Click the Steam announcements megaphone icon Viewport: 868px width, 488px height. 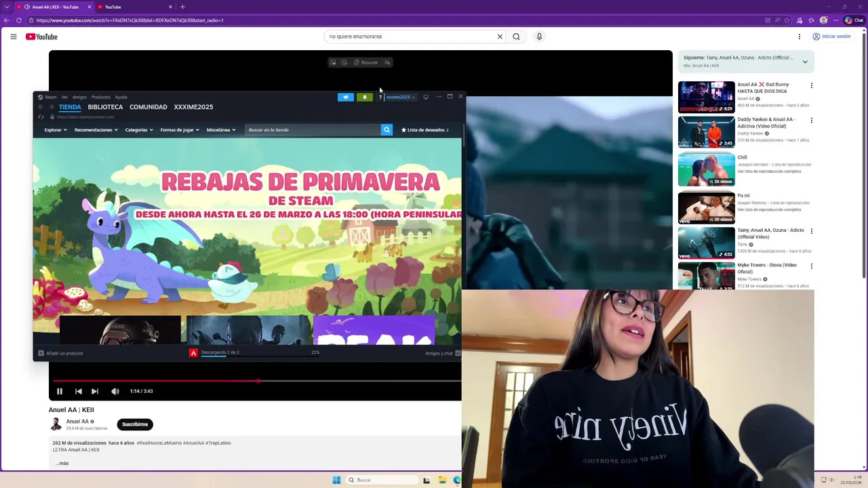(346, 97)
